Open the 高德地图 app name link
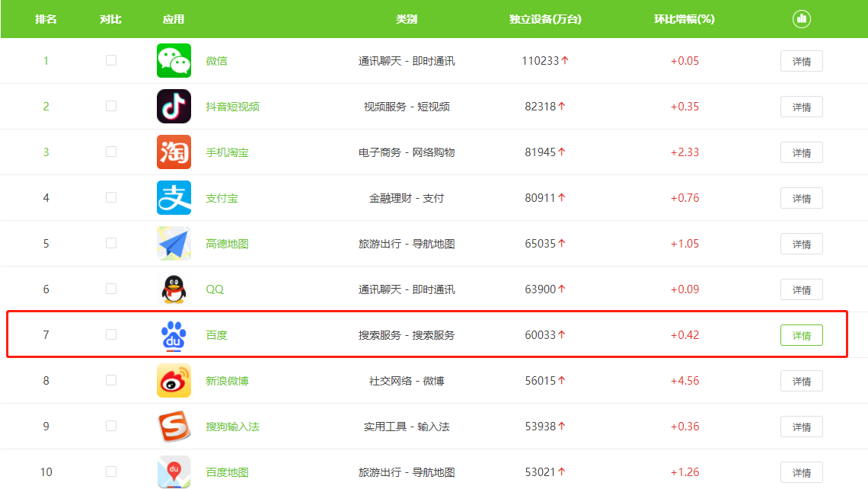The height and width of the screenshot is (489, 868). coord(227,244)
